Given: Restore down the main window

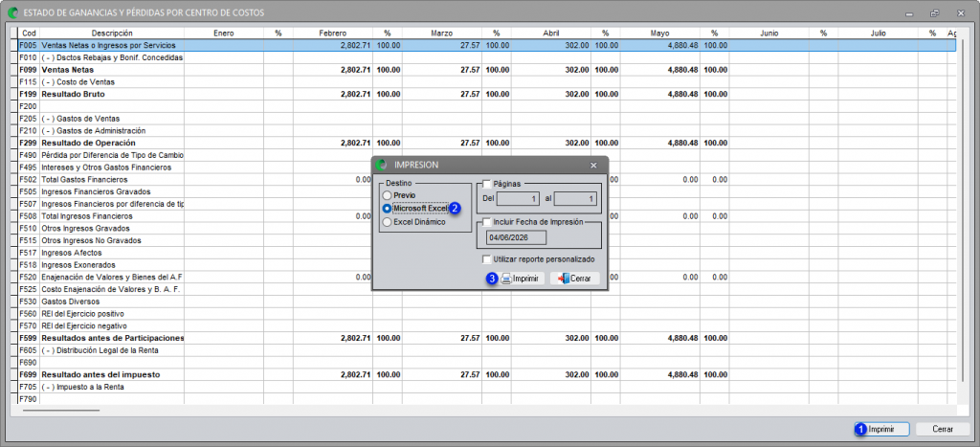Looking at the screenshot, I should tap(935, 12).
